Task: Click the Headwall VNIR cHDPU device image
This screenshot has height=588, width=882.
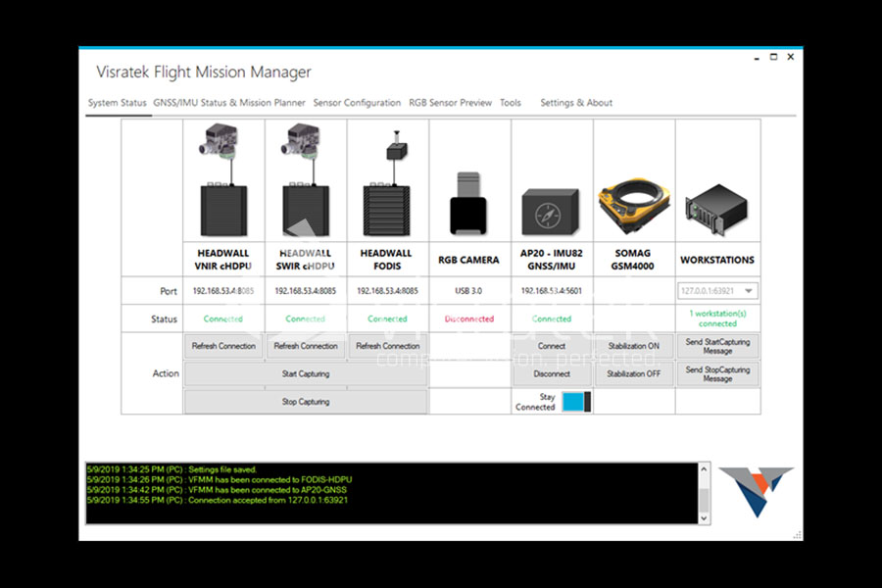Action: pos(223,180)
